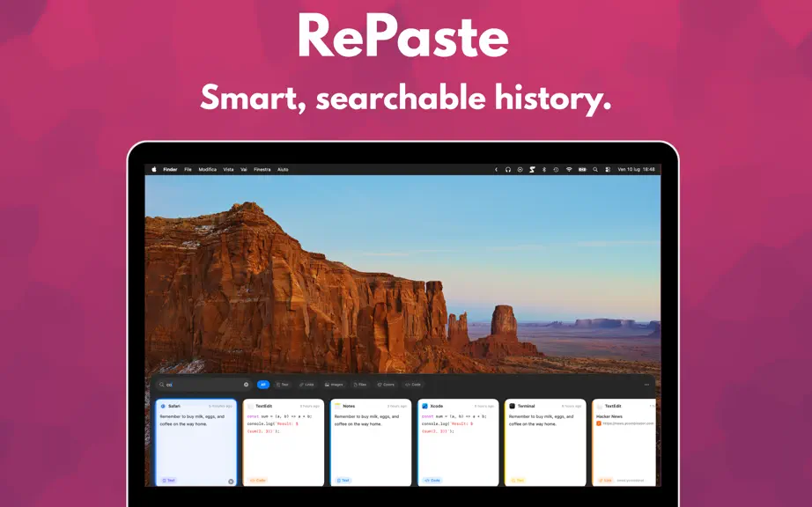Open the File menu
Image resolution: width=812 pixels, height=507 pixels.
[x=188, y=169]
